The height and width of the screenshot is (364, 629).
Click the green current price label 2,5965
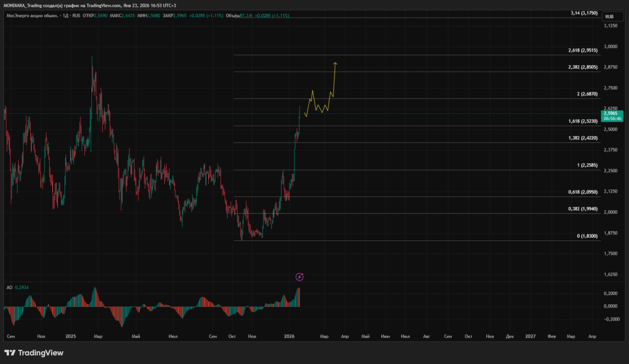tap(611, 114)
